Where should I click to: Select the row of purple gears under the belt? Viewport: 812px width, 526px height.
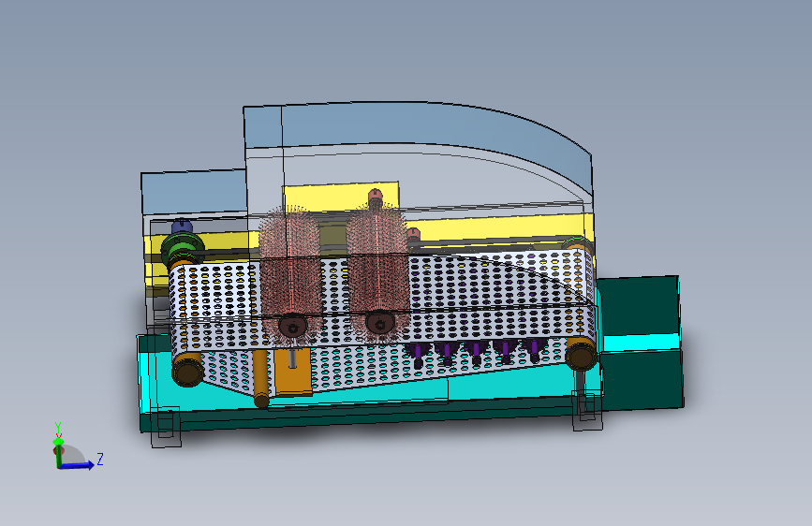pyautogui.click(x=476, y=354)
